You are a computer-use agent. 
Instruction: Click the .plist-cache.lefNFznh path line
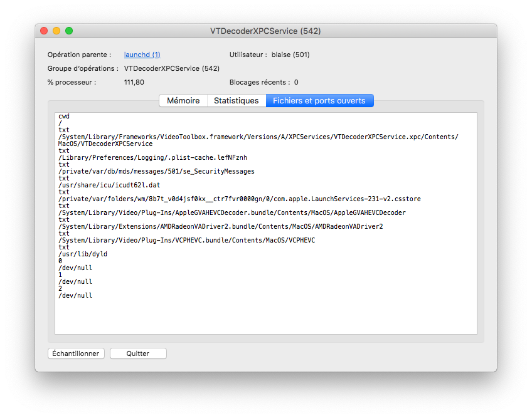[x=152, y=158]
